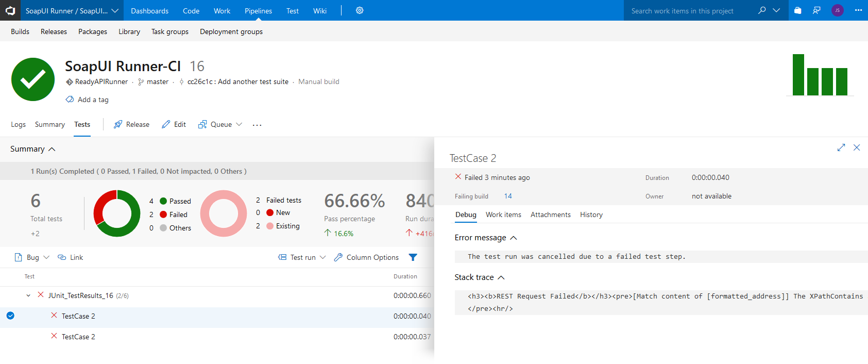The height and width of the screenshot is (364, 868).
Task: Collapse the JUnit_TestResults_16 tree row
Action: pyautogui.click(x=28, y=295)
